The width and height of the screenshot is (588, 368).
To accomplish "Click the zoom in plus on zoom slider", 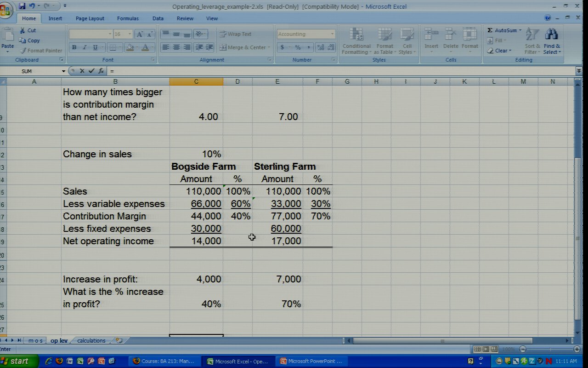I will coord(577,350).
